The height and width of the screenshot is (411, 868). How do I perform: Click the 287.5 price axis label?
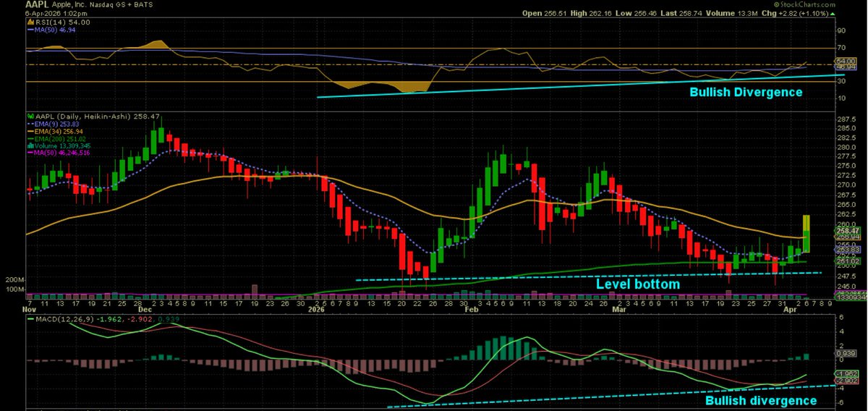point(846,119)
